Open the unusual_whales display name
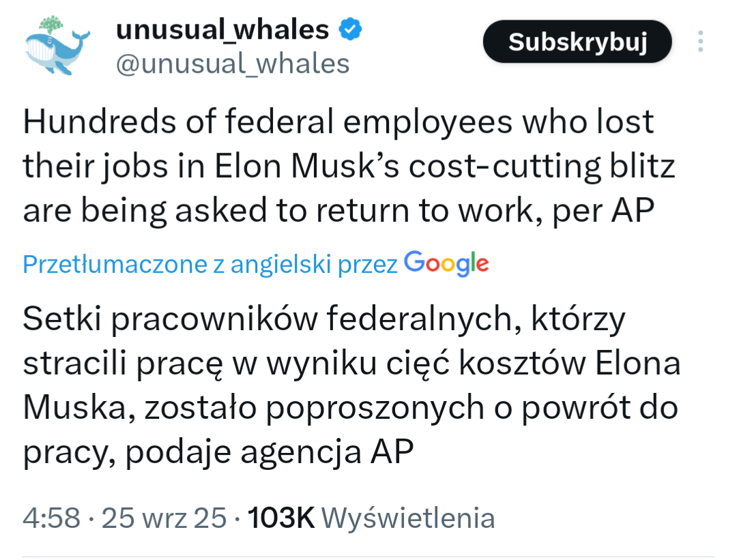 coord(222,29)
